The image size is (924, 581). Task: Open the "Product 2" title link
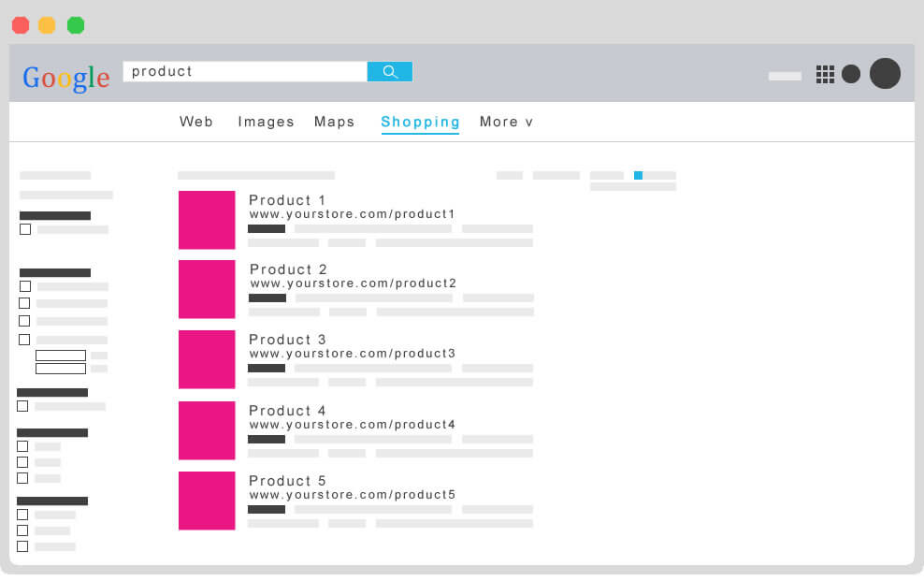(x=288, y=269)
